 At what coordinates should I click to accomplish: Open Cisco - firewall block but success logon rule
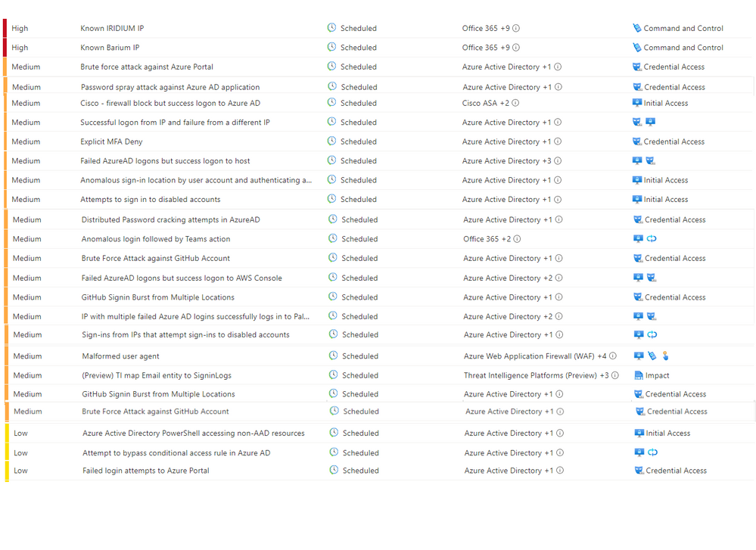pyautogui.click(x=170, y=103)
